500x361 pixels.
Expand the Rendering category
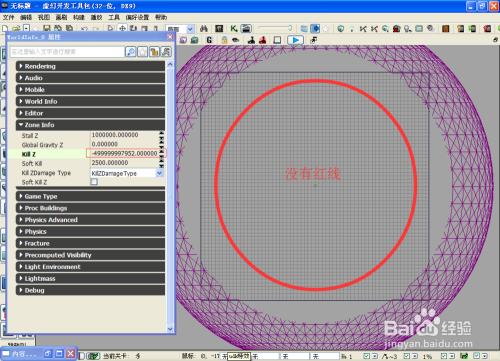tap(90, 66)
